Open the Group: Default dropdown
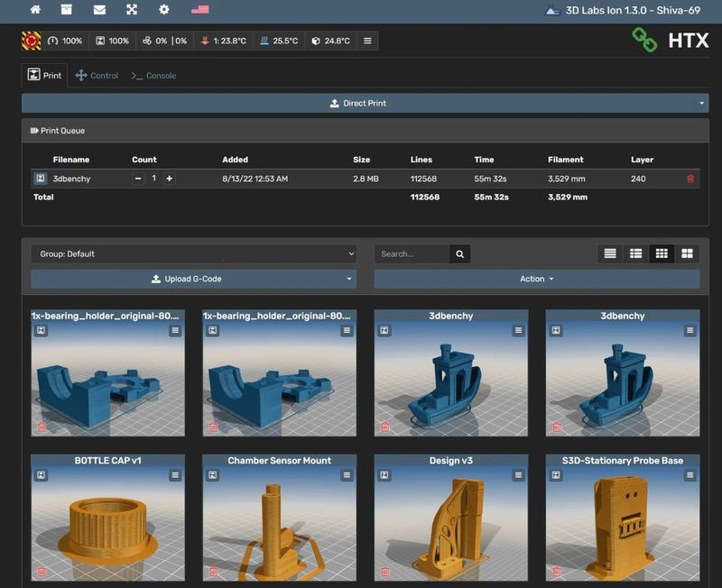Image resolution: width=722 pixels, height=588 pixels. tap(193, 254)
